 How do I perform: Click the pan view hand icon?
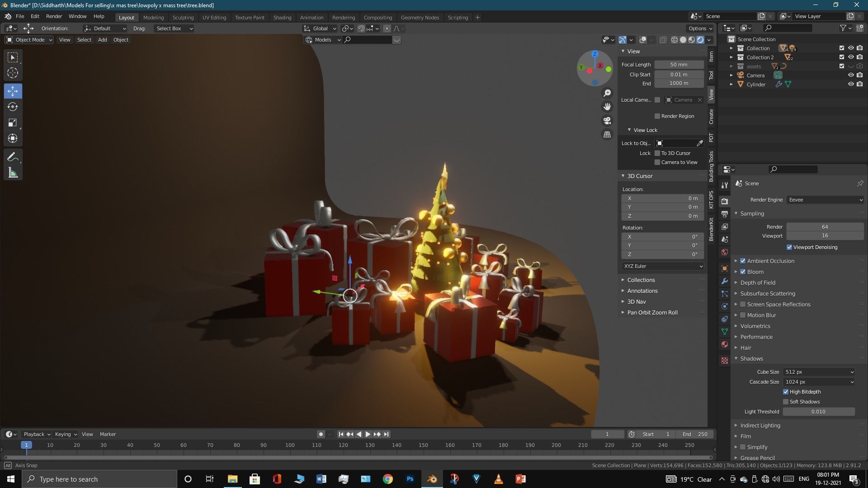[607, 107]
